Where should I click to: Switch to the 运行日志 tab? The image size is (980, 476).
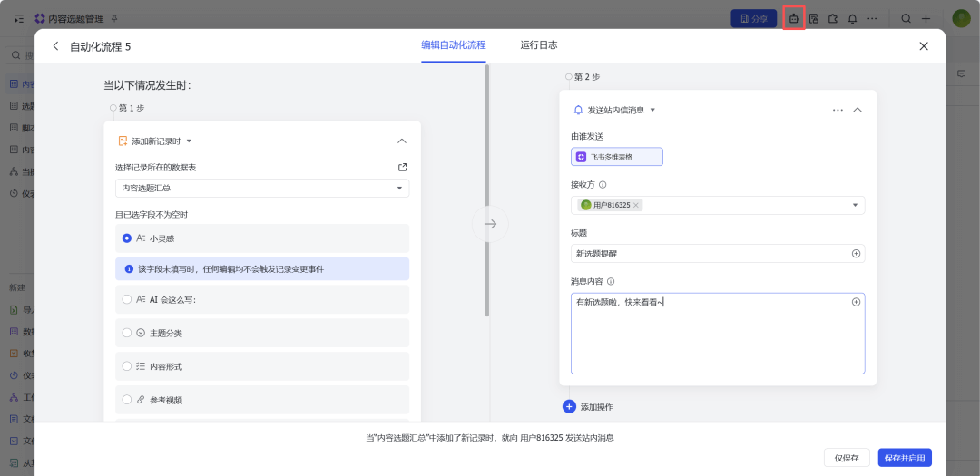538,44
